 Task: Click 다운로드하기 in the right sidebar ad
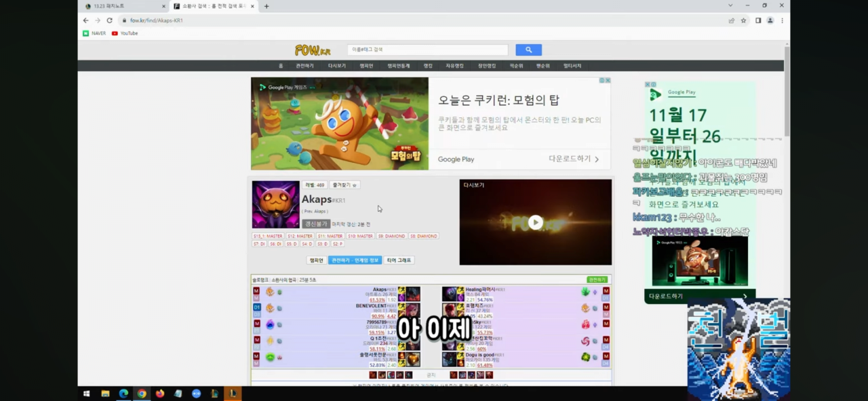pyautogui.click(x=698, y=297)
